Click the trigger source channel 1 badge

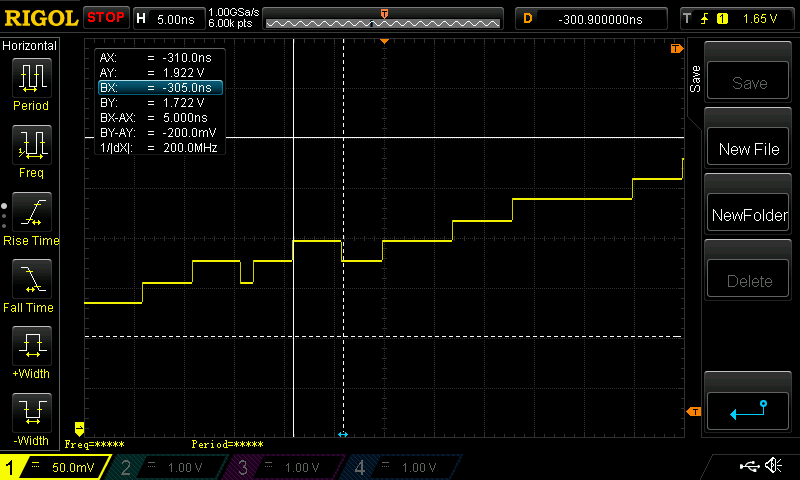point(722,19)
